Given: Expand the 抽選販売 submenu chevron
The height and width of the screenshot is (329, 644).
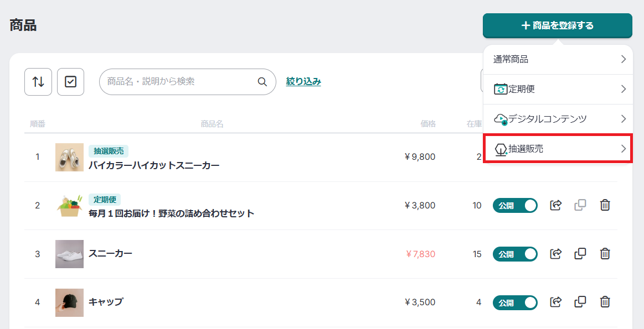Looking at the screenshot, I should tap(624, 149).
